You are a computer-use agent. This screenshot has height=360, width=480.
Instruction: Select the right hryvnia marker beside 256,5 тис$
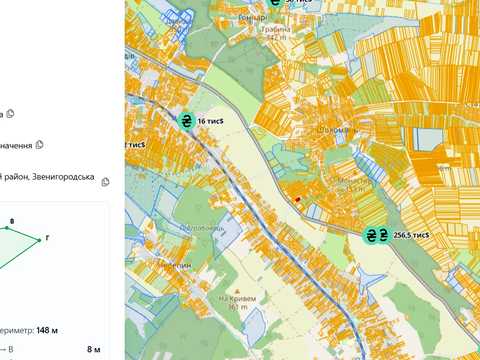(383, 235)
